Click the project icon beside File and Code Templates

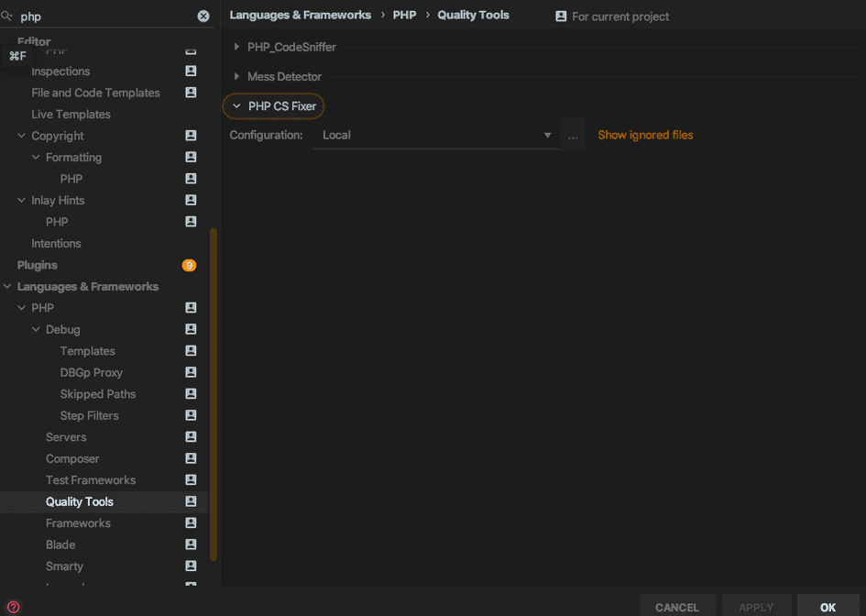coord(190,92)
